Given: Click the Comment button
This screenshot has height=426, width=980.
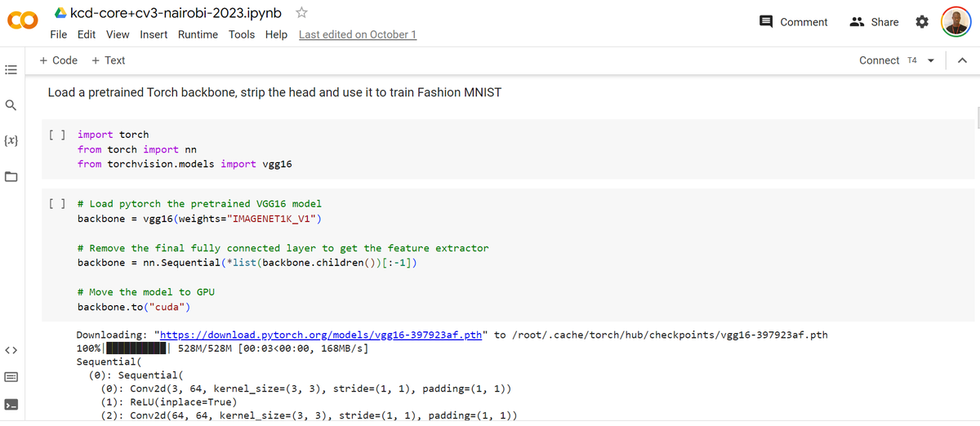Looking at the screenshot, I should [794, 22].
